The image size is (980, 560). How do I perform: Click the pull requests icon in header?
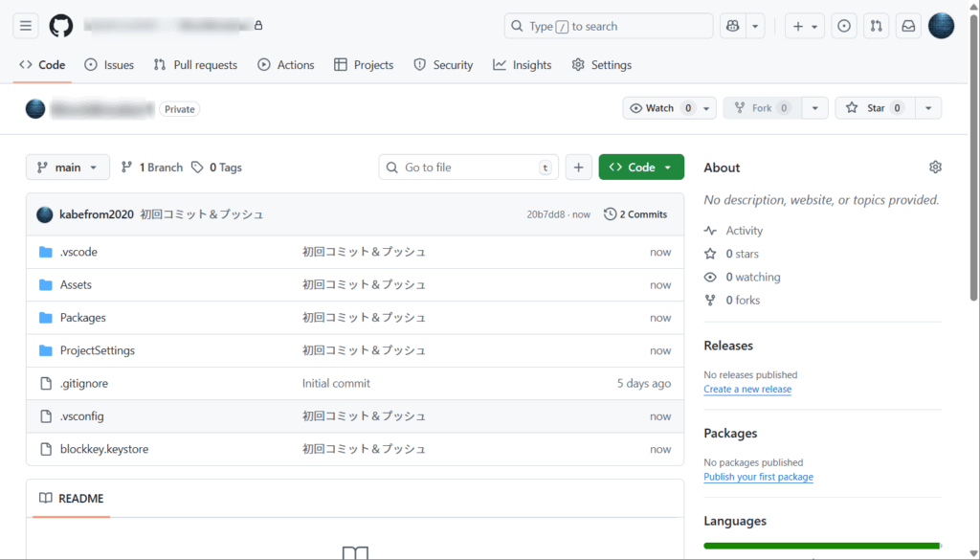876,26
